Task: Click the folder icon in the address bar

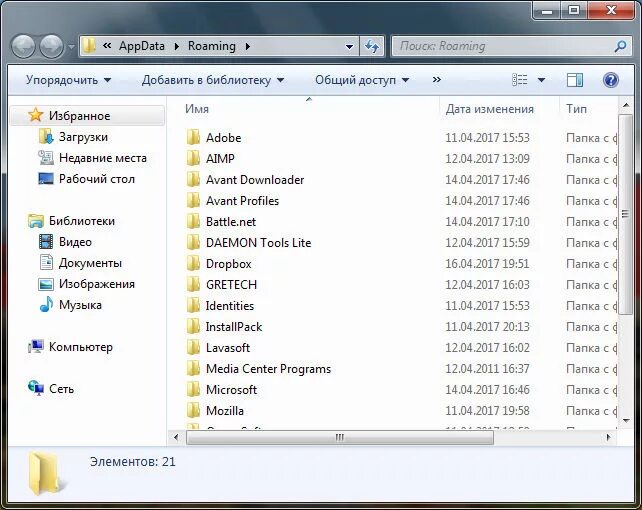Action: click(x=89, y=46)
